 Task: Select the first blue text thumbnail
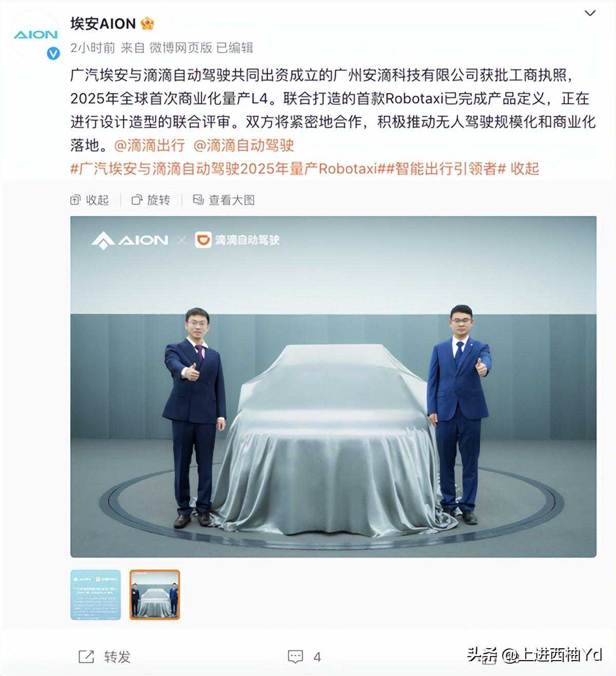95,595
